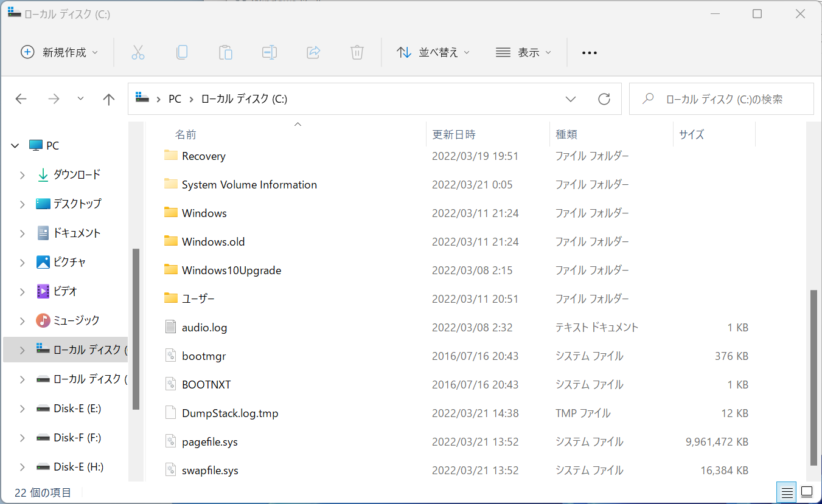Select the Recovery folder icon
The image size is (822, 504).
(x=170, y=156)
